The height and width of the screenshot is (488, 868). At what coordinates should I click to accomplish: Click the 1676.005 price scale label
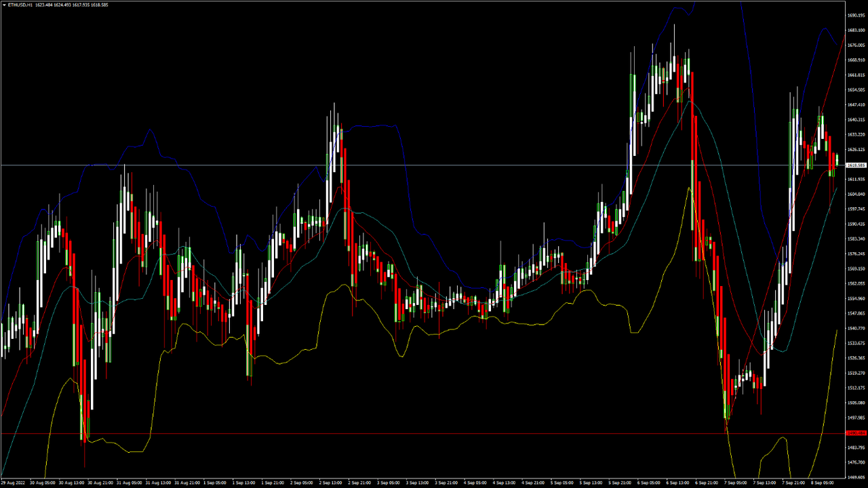coord(856,45)
